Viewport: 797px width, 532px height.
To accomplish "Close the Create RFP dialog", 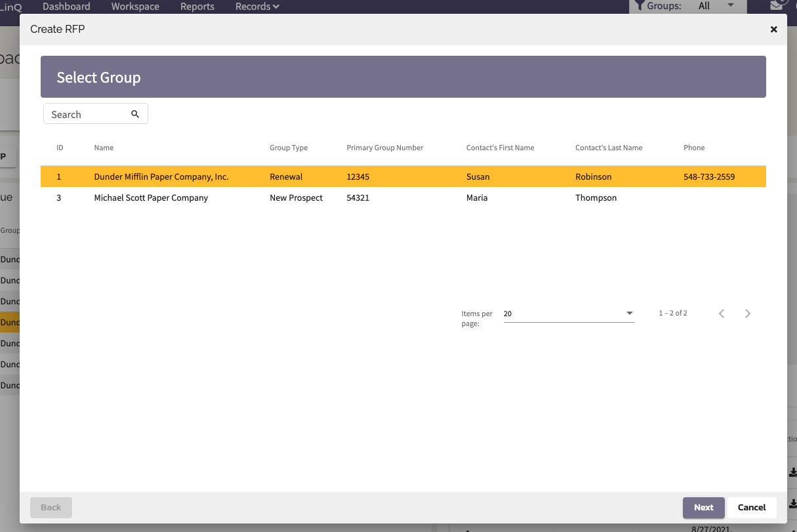I will (x=773, y=29).
